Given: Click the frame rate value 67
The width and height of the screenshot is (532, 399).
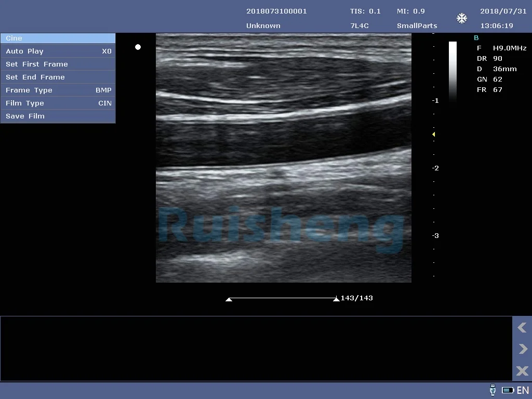Looking at the screenshot, I should click(497, 89).
